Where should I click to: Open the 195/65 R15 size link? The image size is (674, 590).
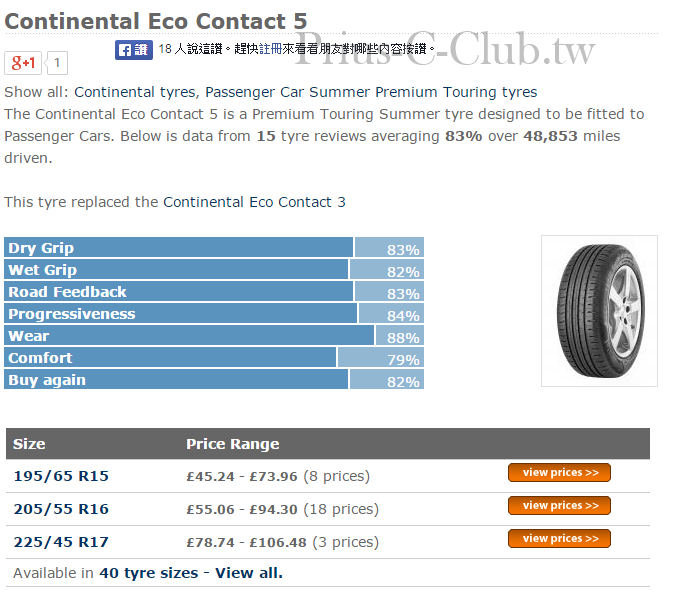point(61,476)
